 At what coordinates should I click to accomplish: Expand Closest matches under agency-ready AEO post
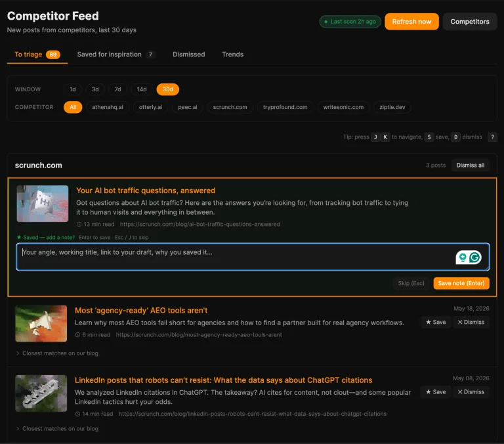click(57, 353)
